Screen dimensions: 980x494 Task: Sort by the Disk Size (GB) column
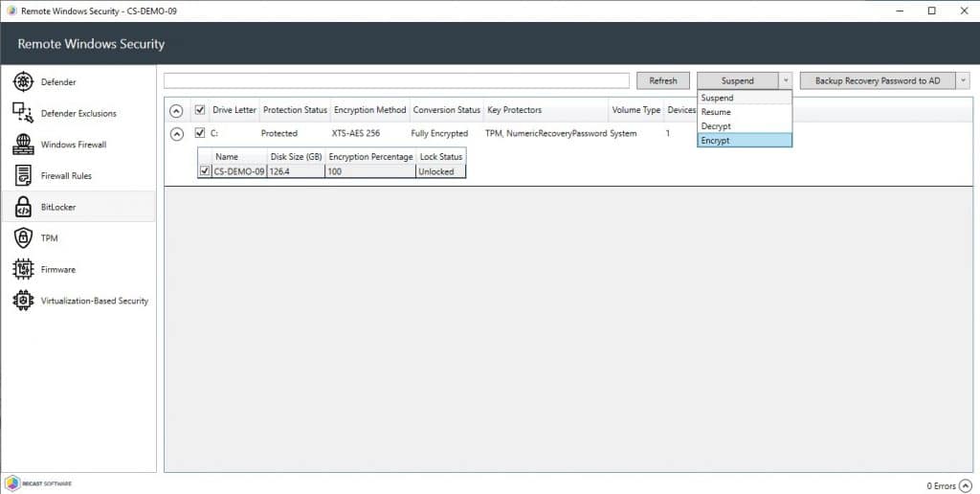pyautogui.click(x=297, y=156)
